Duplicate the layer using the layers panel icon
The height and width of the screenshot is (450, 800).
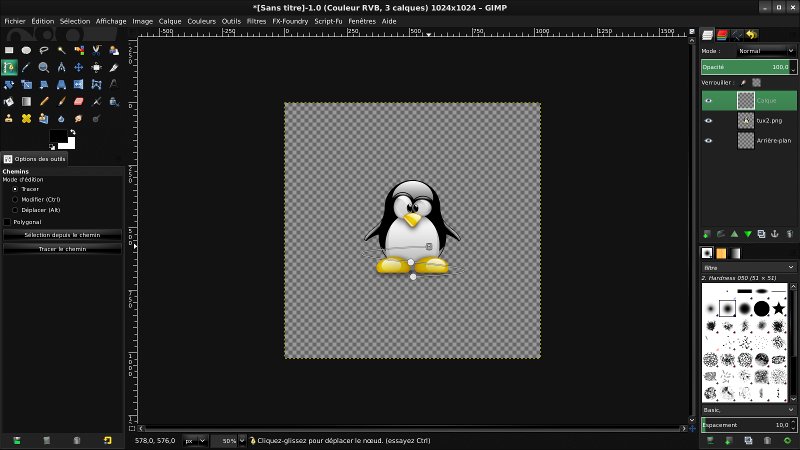click(x=761, y=234)
